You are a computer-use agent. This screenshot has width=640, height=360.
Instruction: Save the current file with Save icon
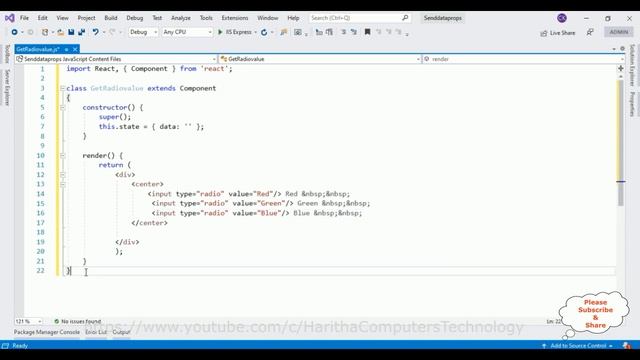(71, 32)
